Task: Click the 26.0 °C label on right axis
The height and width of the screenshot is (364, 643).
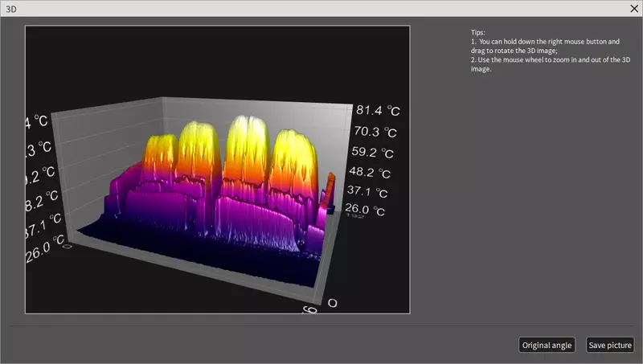Action: pos(367,210)
